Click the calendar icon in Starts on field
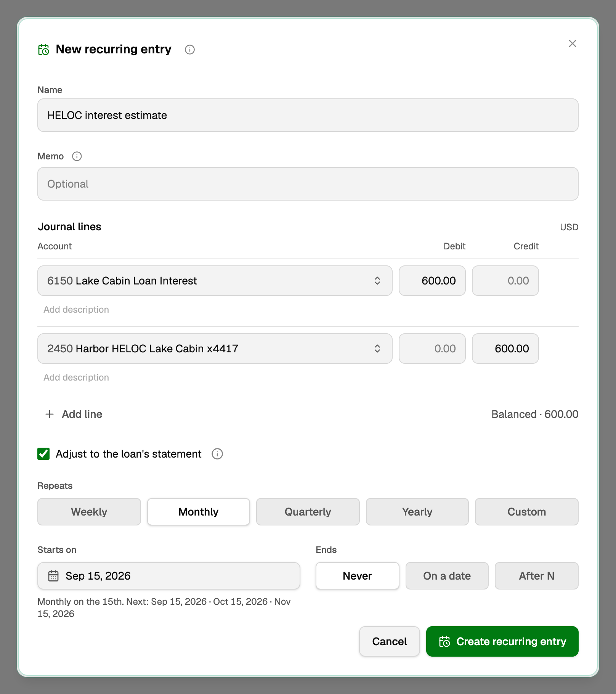The width and height of the screenshot is (616, 694). point(53,576)
